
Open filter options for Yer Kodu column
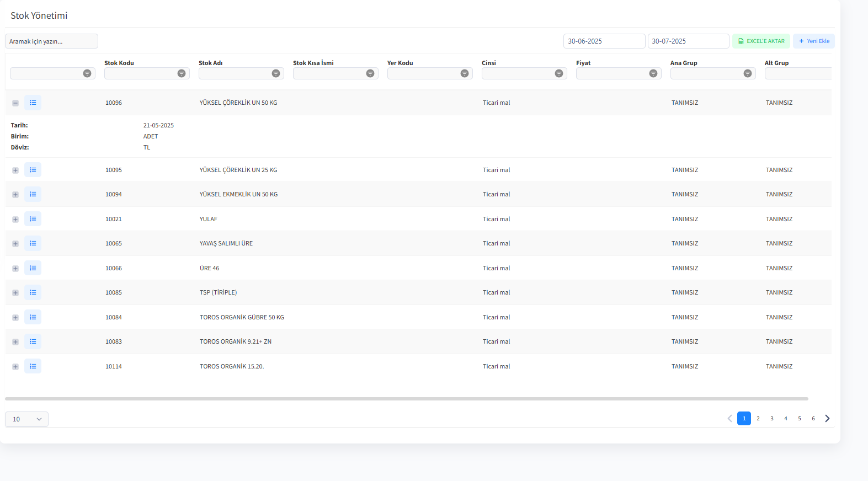tap(465, 73)
